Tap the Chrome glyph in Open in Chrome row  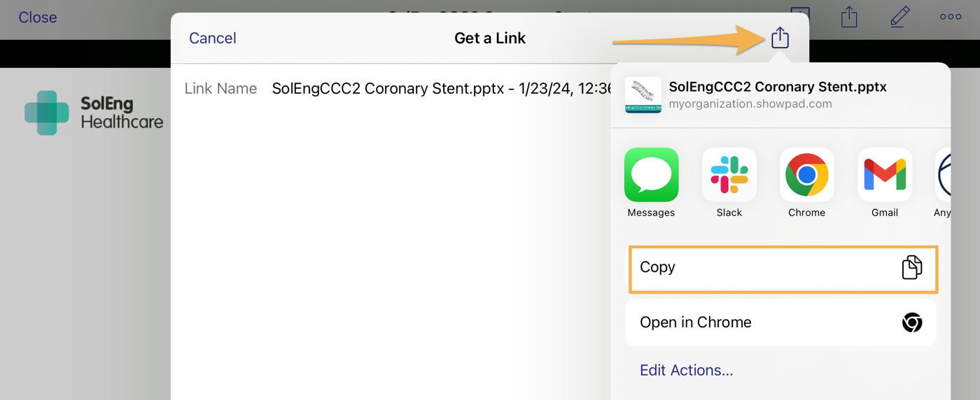point(912,322)
